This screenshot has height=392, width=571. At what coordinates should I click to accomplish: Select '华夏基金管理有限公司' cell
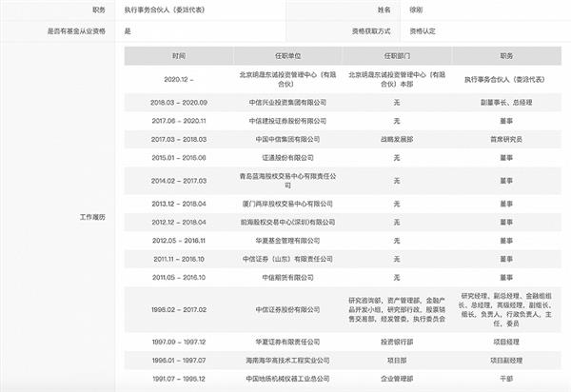coord(287,241)
